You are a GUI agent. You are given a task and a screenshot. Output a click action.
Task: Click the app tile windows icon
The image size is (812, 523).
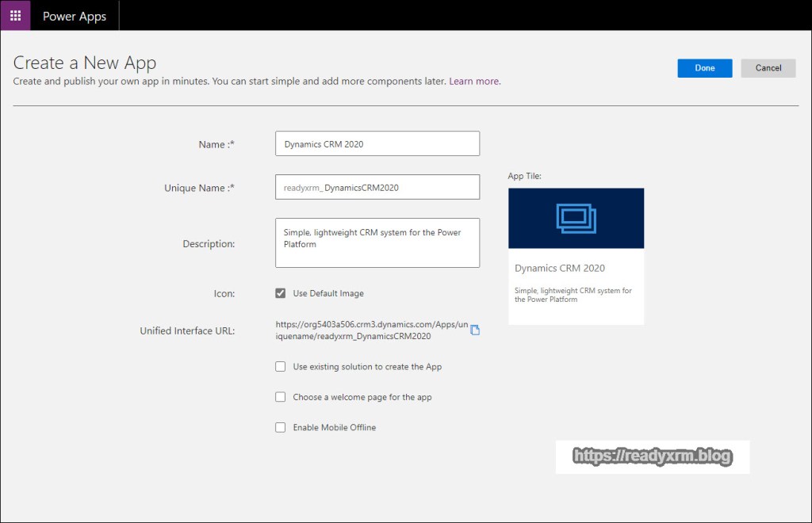point(576,218)
